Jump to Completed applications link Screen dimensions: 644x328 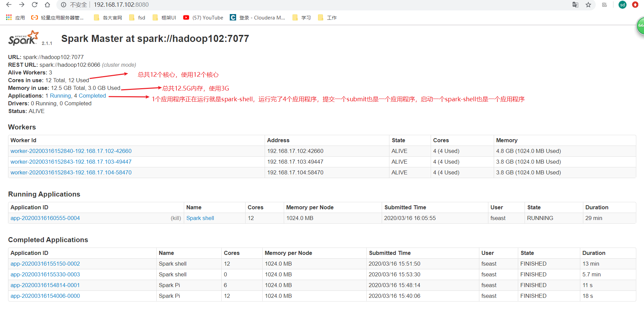(92, 96)
